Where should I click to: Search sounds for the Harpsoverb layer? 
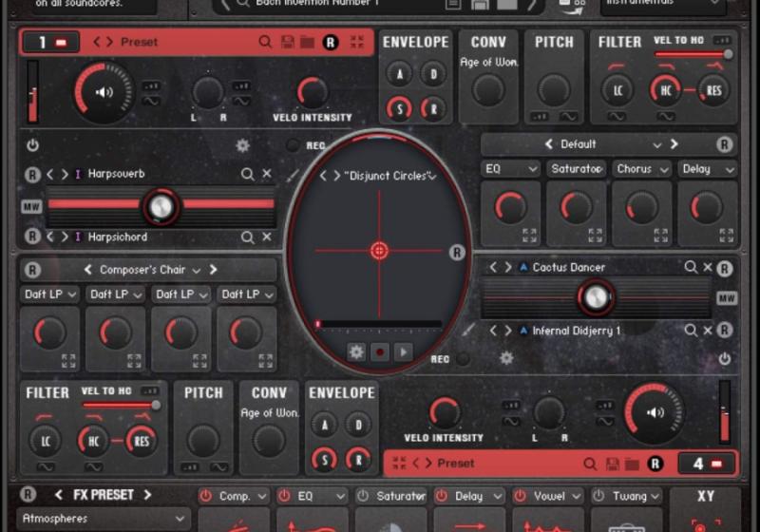247,175
